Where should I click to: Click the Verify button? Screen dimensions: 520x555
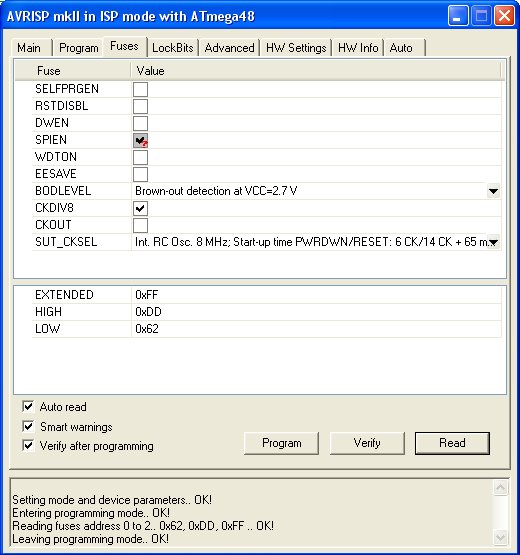367,443
